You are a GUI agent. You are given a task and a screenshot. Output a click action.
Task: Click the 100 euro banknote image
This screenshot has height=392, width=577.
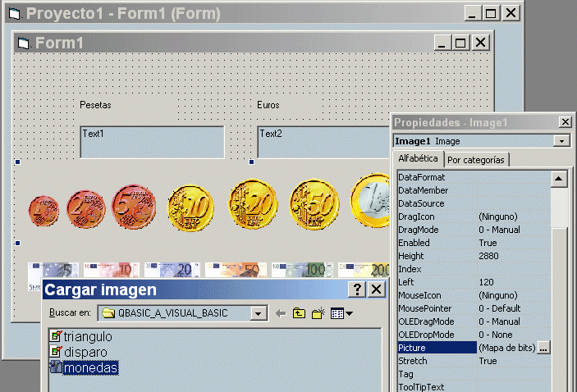click(302, 270)
